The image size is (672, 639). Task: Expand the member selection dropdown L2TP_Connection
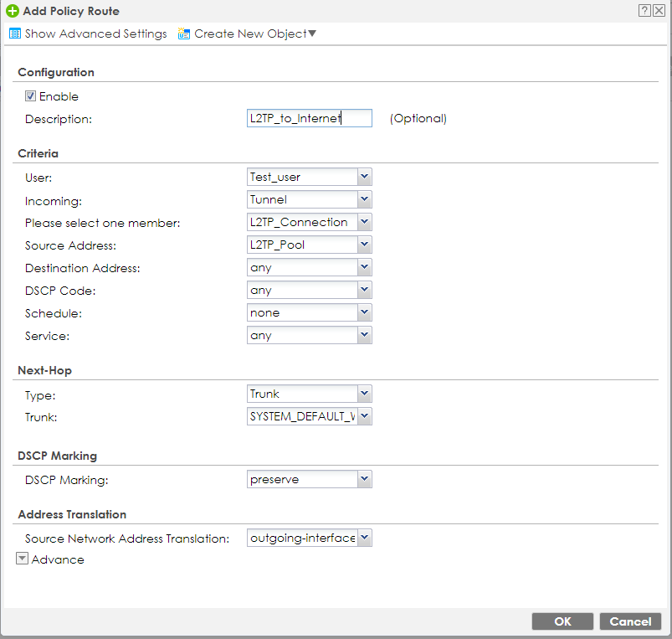tap(363, 222)
